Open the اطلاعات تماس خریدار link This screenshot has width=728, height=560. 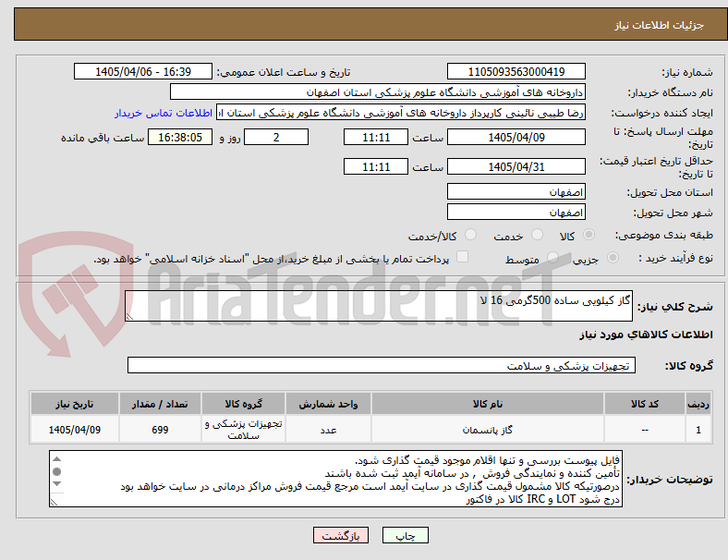164,113
